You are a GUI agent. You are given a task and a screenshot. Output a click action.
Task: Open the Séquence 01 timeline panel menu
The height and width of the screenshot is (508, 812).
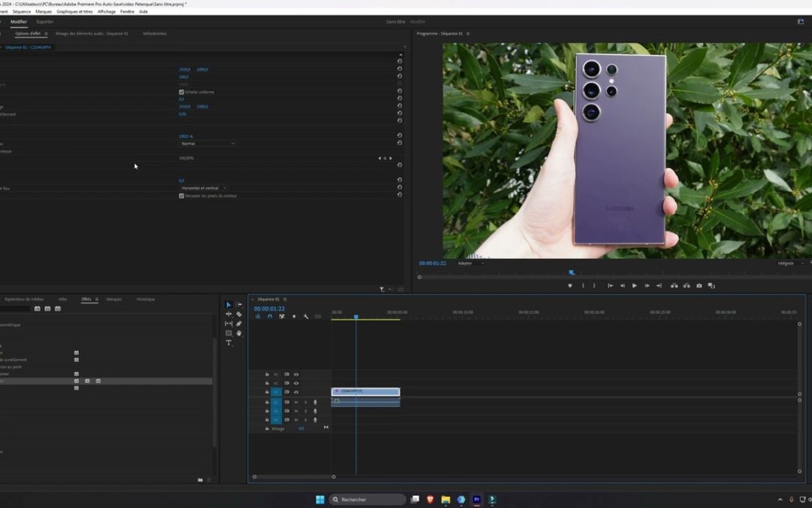click(x=285, y=299)
